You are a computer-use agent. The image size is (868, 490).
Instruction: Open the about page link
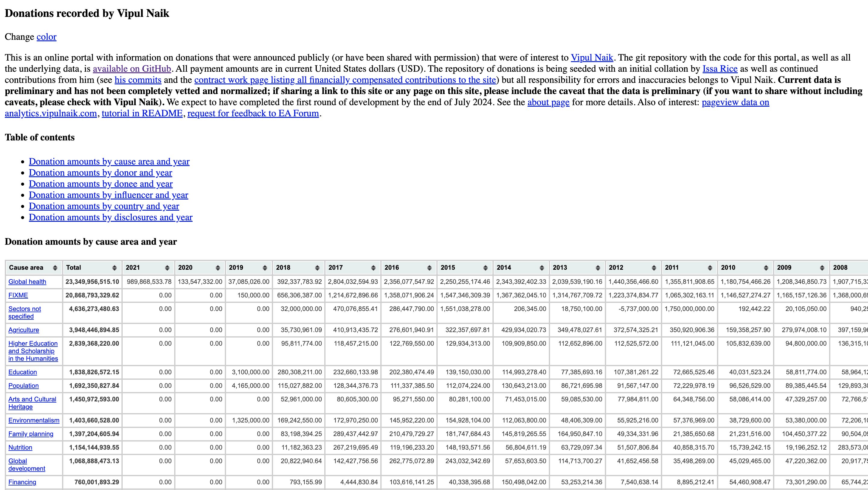click(548, 102)
